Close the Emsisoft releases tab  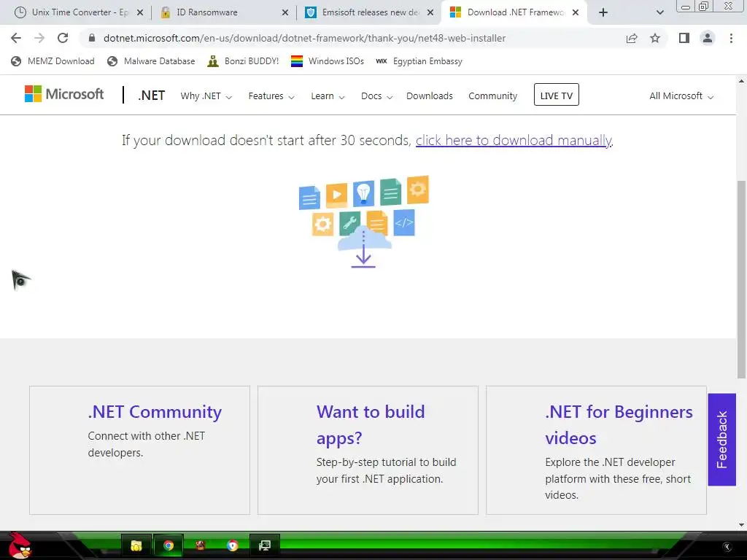[430, 12]
